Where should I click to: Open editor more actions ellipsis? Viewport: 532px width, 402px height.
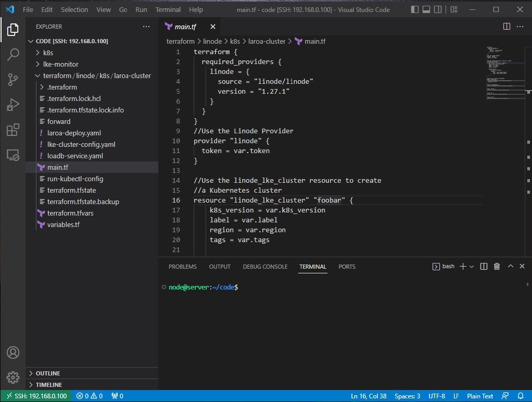click(520, 27)
